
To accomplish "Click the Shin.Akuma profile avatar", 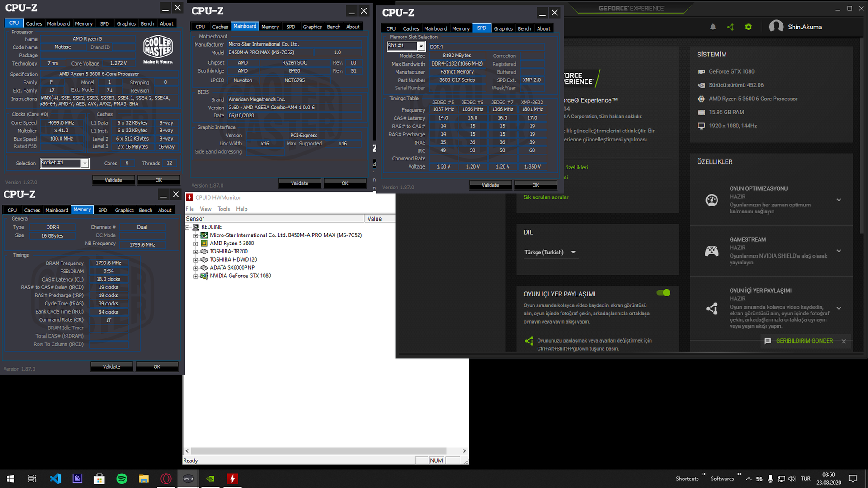I will tap(776, 27).
